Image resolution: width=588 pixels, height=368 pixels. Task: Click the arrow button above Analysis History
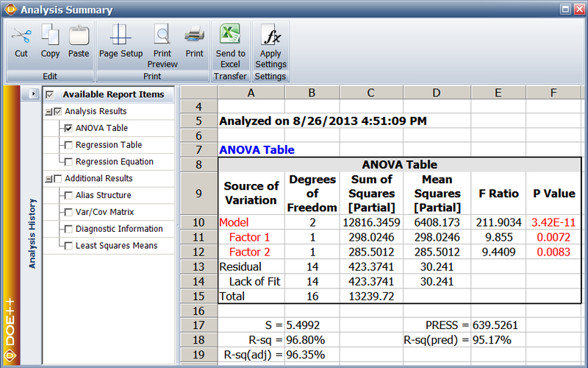tap(33, 94)
